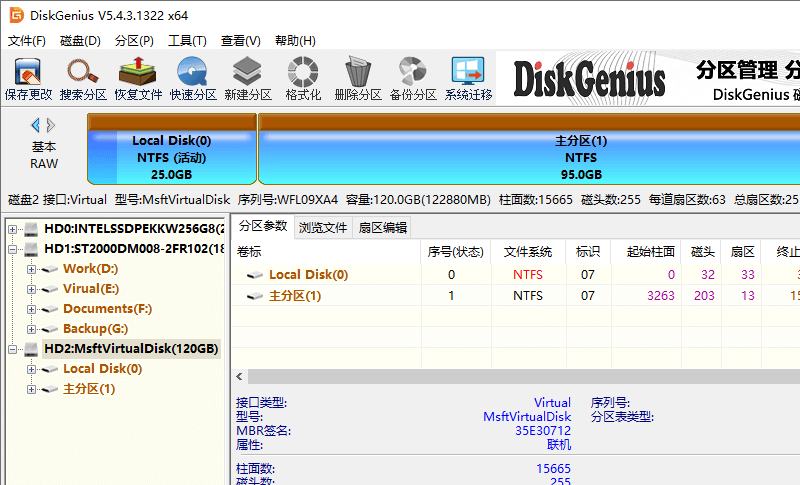Screen dimensions: 800x485
Task: Click start cylinder value 3263
Action: (661, 296)
